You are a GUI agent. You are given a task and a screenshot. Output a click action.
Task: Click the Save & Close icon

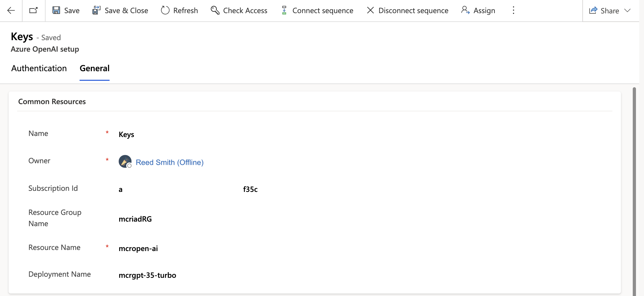96,10
